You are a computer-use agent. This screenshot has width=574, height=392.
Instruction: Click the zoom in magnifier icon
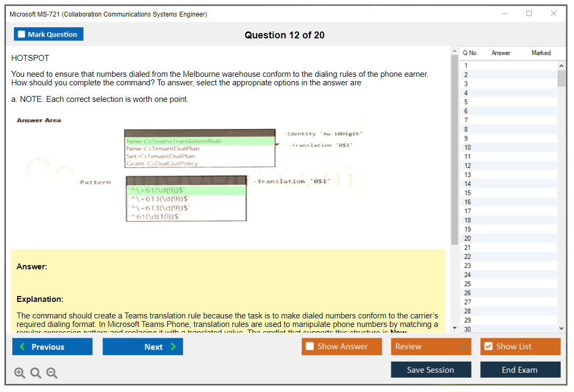[x=19, y=373]
